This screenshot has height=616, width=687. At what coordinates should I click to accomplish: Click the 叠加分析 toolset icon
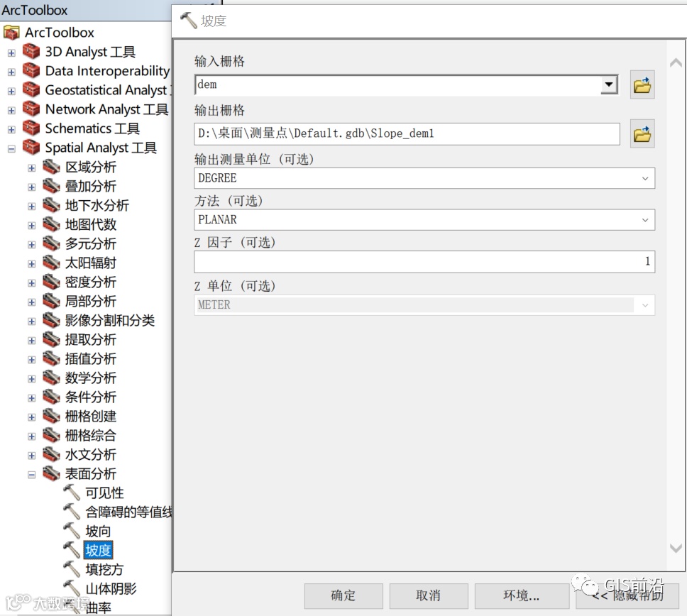tap(51, 186)
